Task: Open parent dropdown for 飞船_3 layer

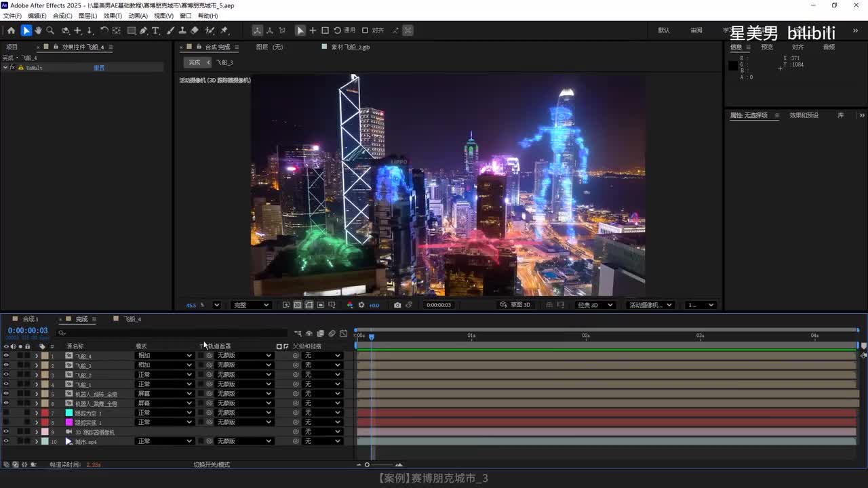Action: pos(323,365)
